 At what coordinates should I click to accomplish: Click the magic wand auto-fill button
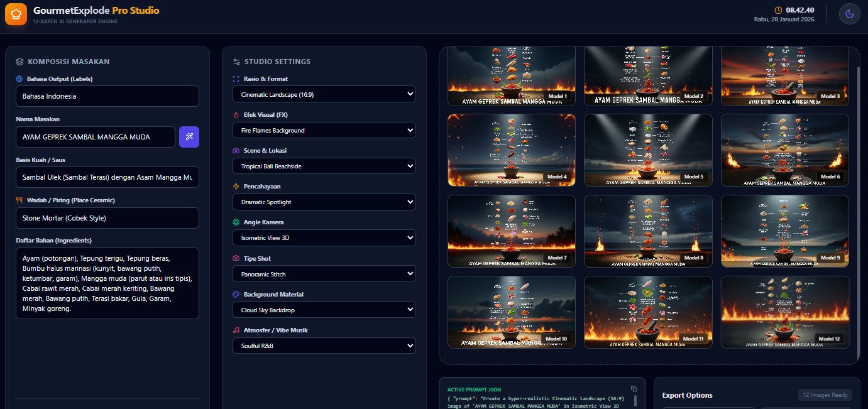[x=189, y=137]
